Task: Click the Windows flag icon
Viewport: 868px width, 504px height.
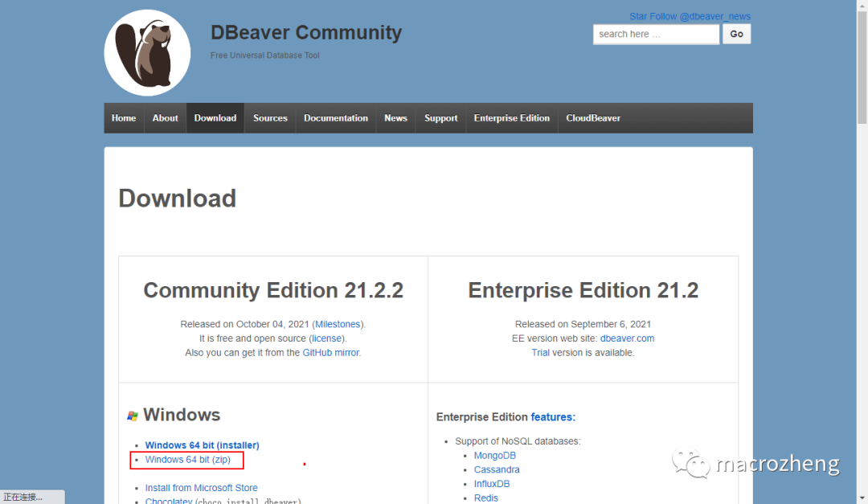Action: click(133, 416)
